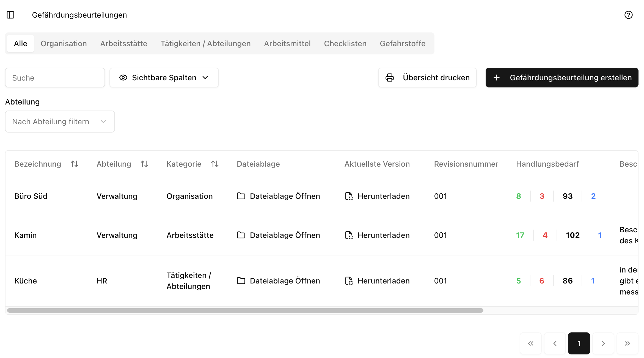644x358 pixels.
Task: Open the folder icon for Büro Süd Dateiablage
Action: (241, 196)
